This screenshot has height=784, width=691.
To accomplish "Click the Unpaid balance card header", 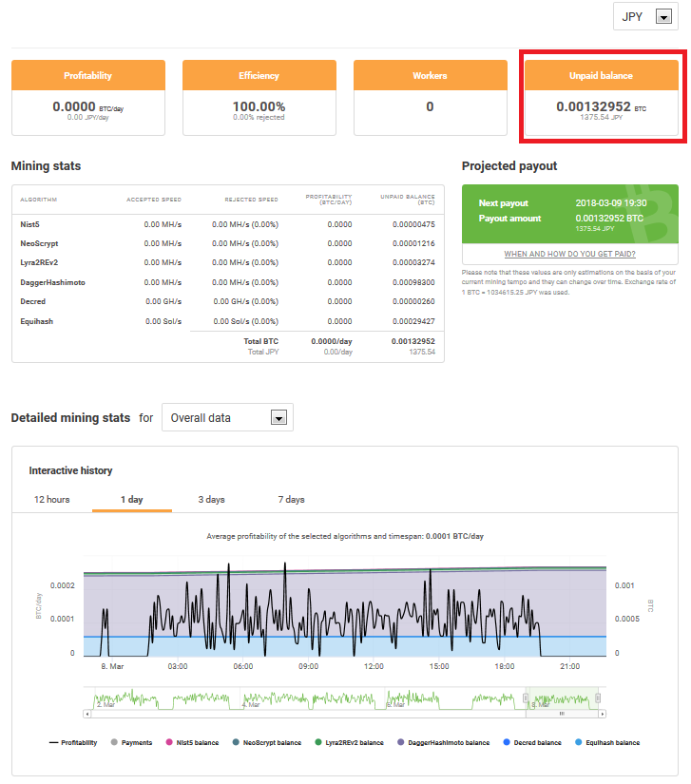I will pyautogui.click(x=601, y=75).
